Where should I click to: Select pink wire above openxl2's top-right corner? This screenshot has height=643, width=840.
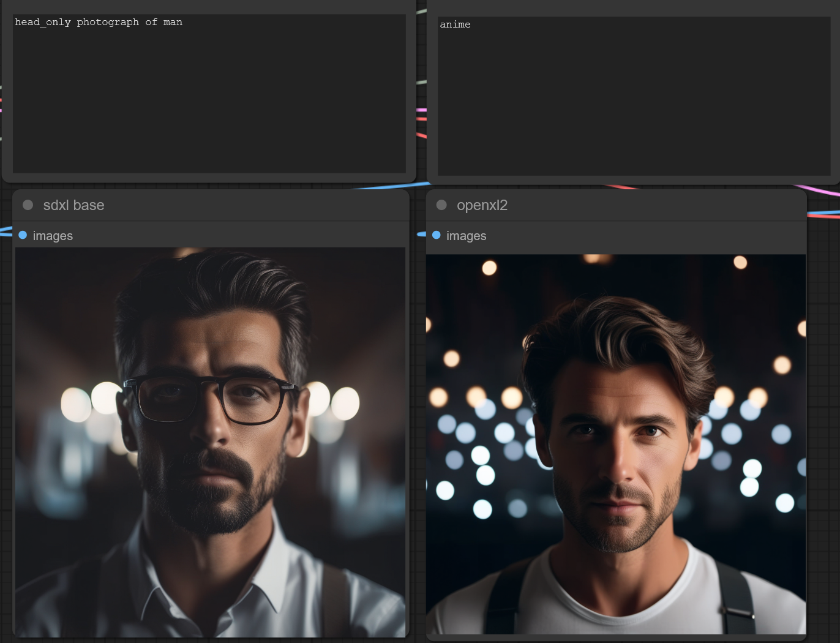[x=820, y=190]
